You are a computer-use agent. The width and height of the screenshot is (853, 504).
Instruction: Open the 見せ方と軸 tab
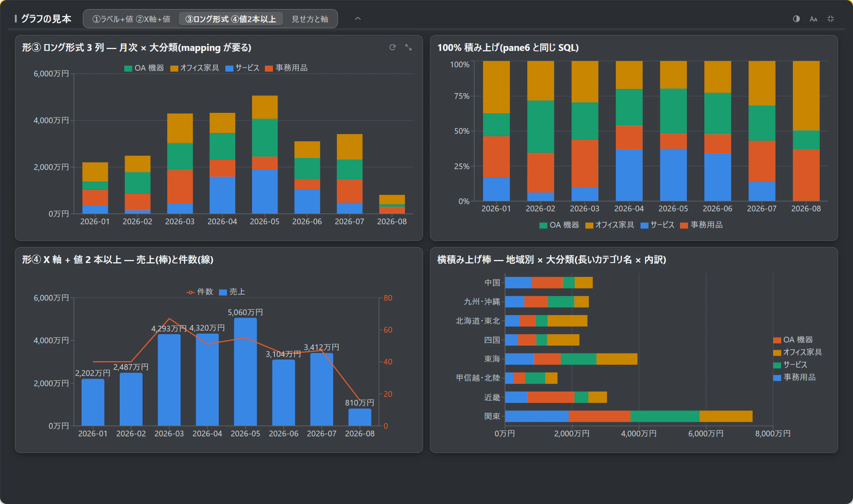[310, 19]
